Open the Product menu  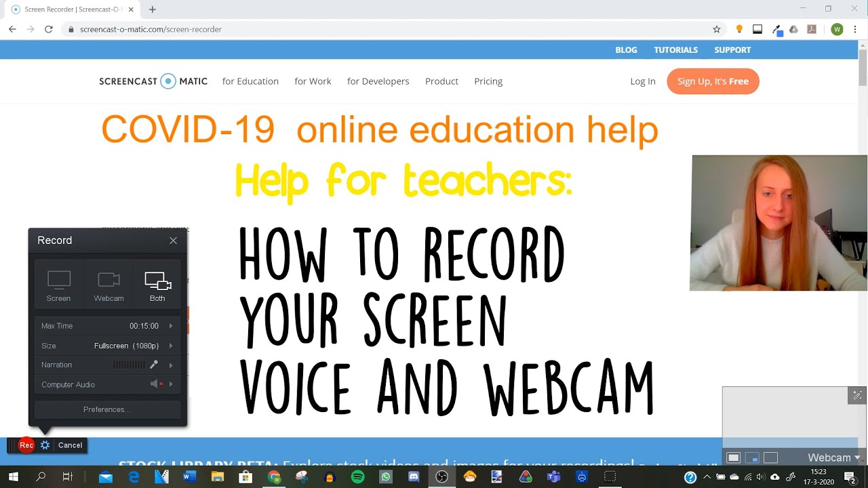coord(441,81)
